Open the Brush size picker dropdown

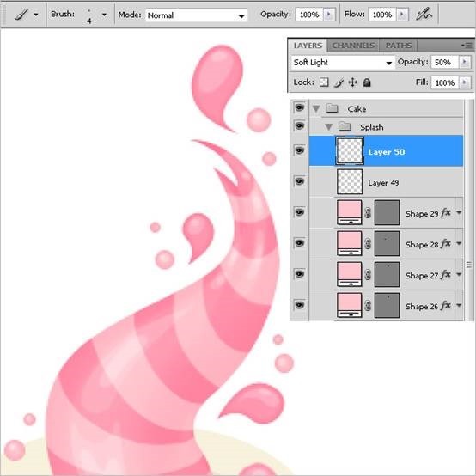tap(104, 15)
